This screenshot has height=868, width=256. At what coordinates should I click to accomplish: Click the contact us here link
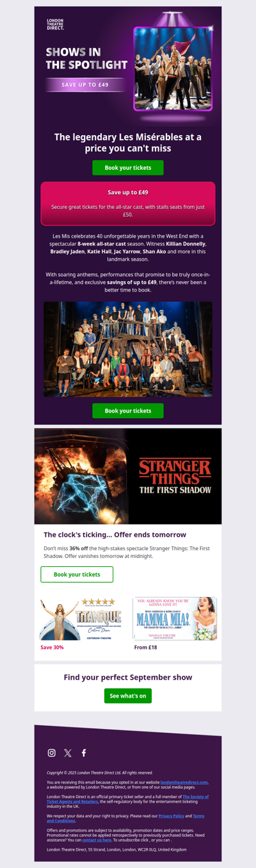coord(97,839)
